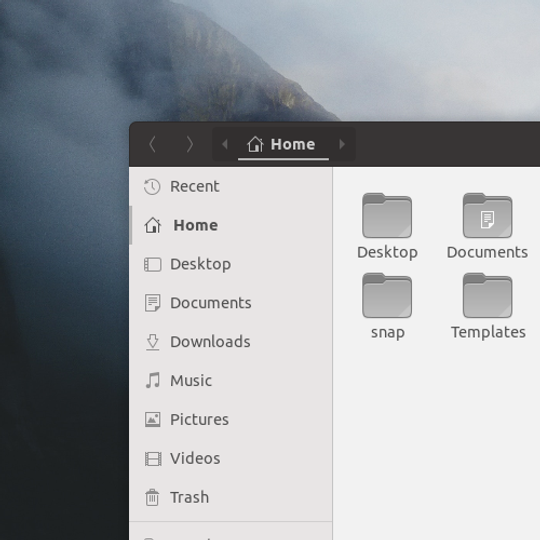540x540 pixels.
Task: Select the Desktop folder in file view
Action: 387,226
